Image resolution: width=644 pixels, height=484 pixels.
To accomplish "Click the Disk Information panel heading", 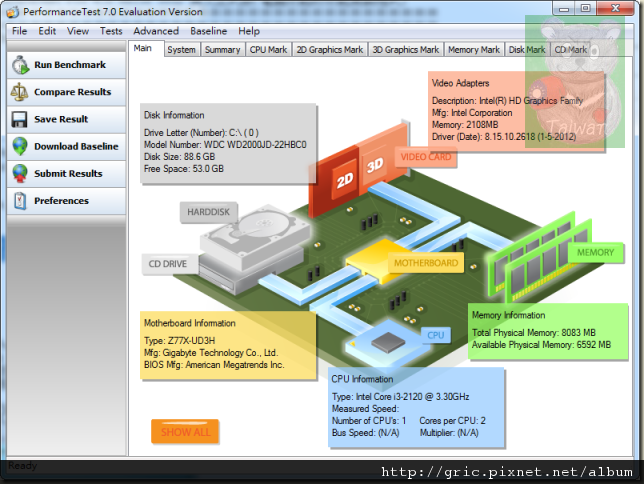I will (174, 115).
